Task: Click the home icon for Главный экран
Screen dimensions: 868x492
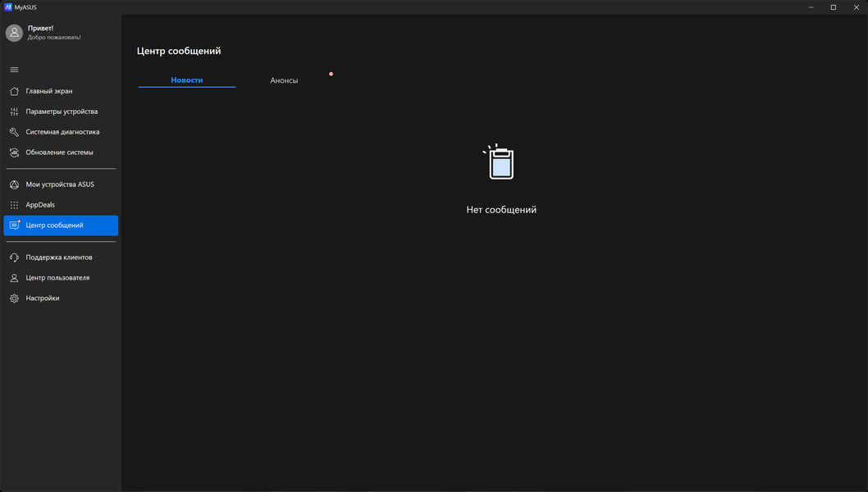Action: tap(15, 91)
